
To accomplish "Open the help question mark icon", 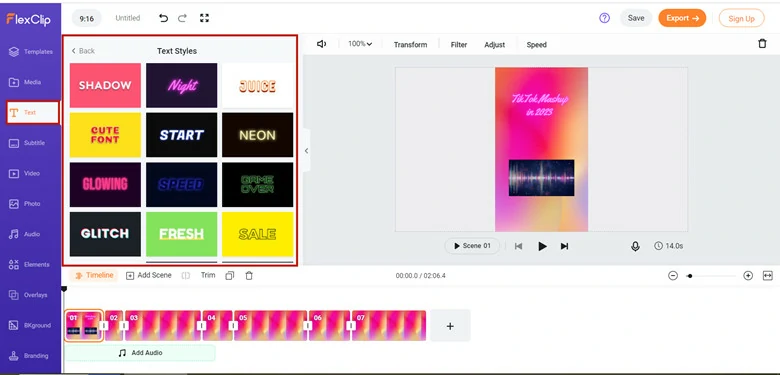I will [x=604, y=18].
